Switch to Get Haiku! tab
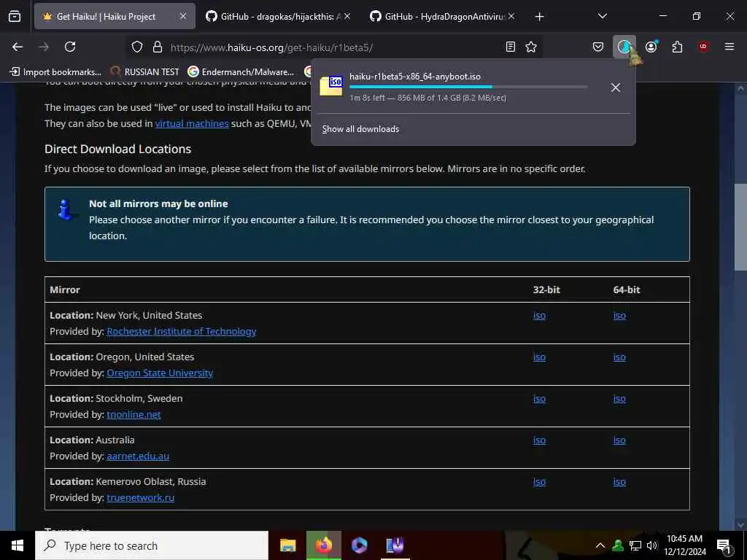Screen dimensions: 747x560 pyautogui.click(x=115, y=17)
